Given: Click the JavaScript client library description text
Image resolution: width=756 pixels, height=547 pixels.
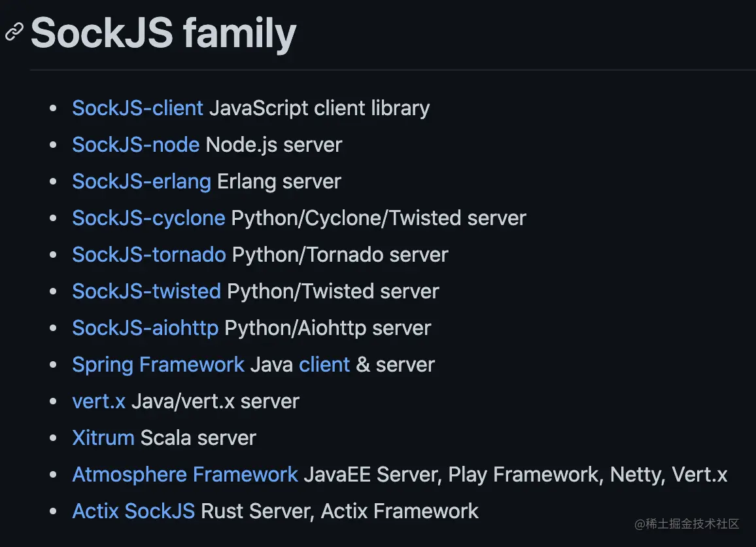Looking at the screenshot, I should click(x=319, y=108).
